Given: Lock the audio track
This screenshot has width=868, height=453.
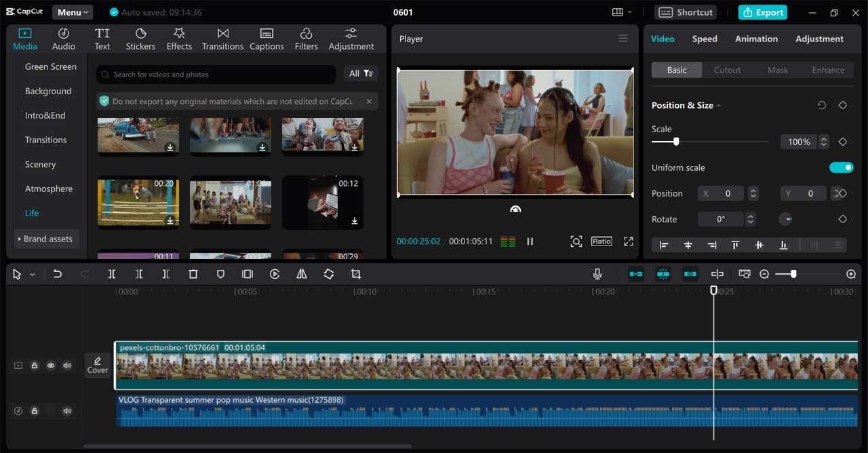Looking at the screenshot, I should point(35,411).
